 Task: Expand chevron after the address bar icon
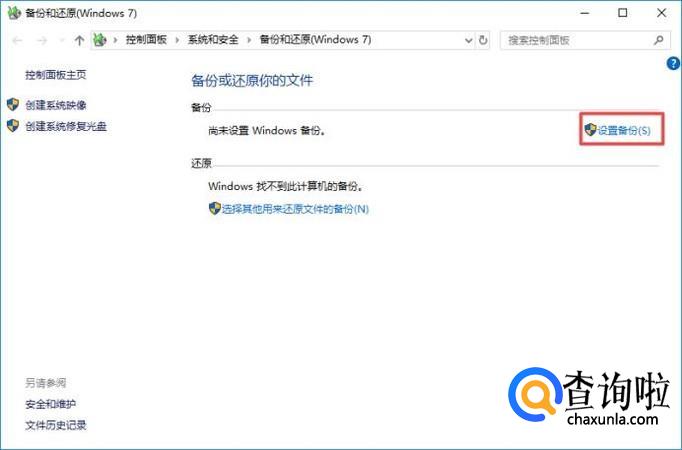[115, 40]
